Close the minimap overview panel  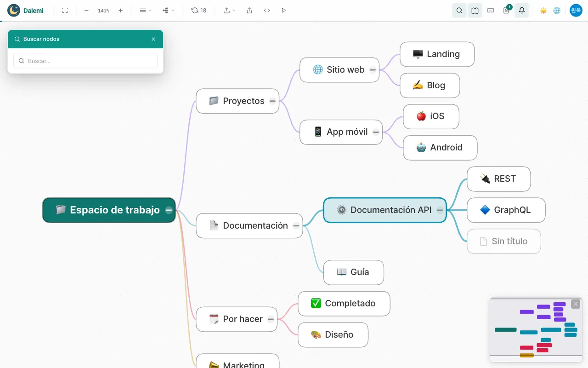coord(576,304)
